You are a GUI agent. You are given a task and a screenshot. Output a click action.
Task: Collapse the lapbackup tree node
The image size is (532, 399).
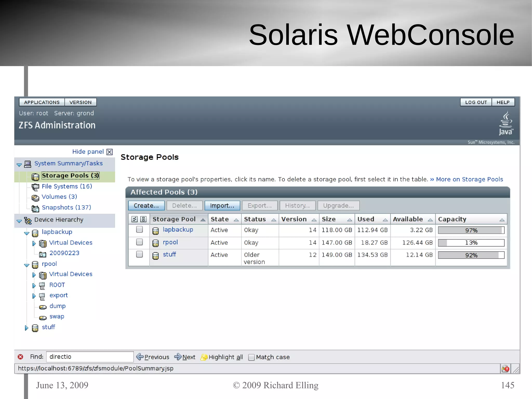(26, 233)
